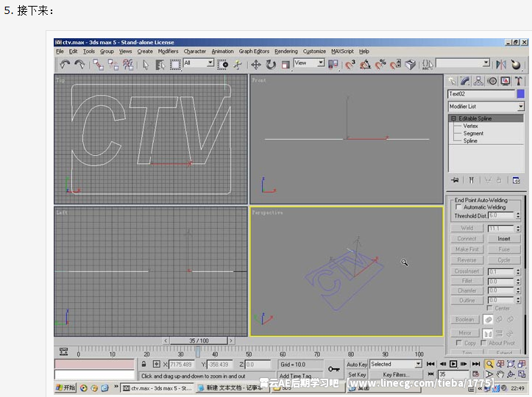
Task: Open Select by Name icon
Action: [160, 65]
